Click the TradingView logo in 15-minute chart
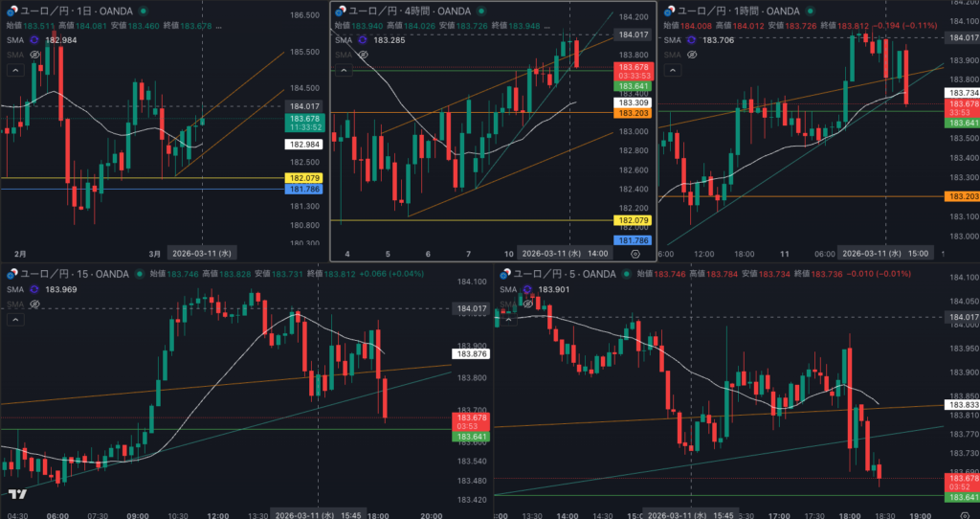980x519 pixels. [17, 494]
